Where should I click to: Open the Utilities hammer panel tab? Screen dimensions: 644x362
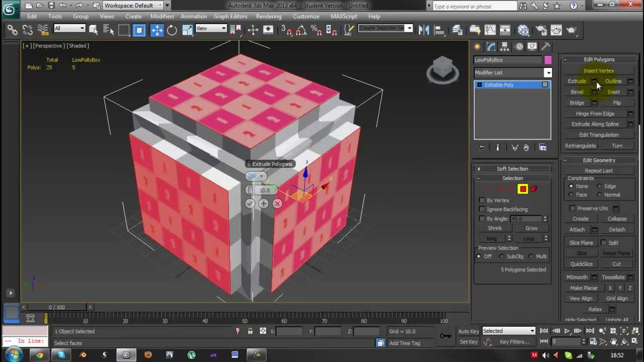click(x=545, y=47)
